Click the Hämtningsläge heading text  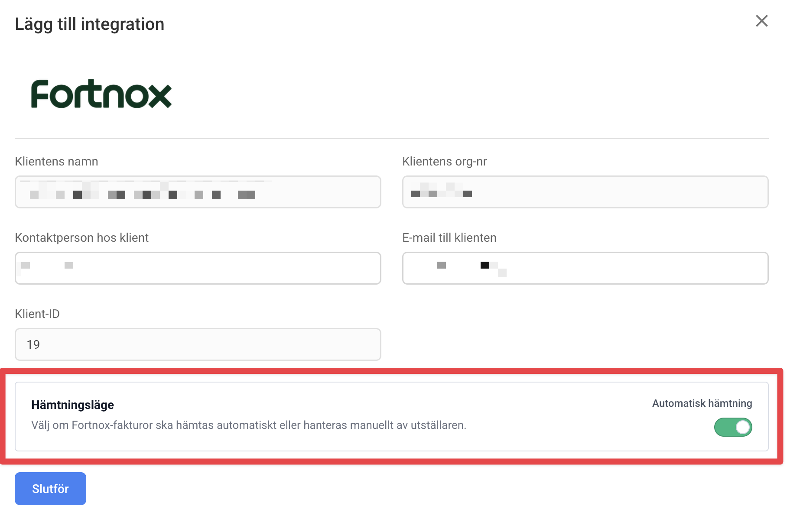(72, 405)
